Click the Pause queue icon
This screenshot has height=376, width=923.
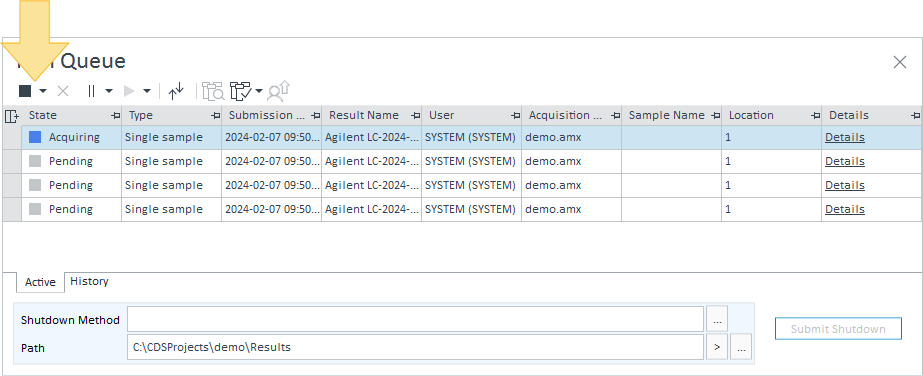point(91,91)
